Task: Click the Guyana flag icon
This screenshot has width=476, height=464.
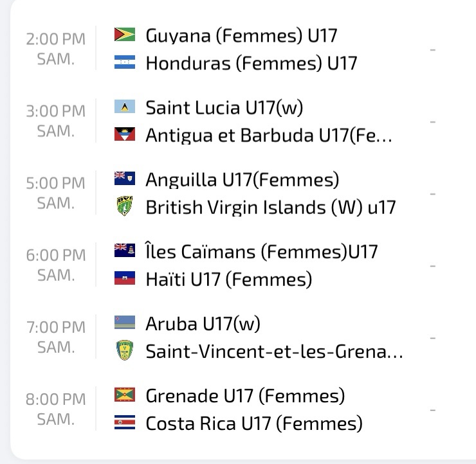Action: tap(124, 35)
